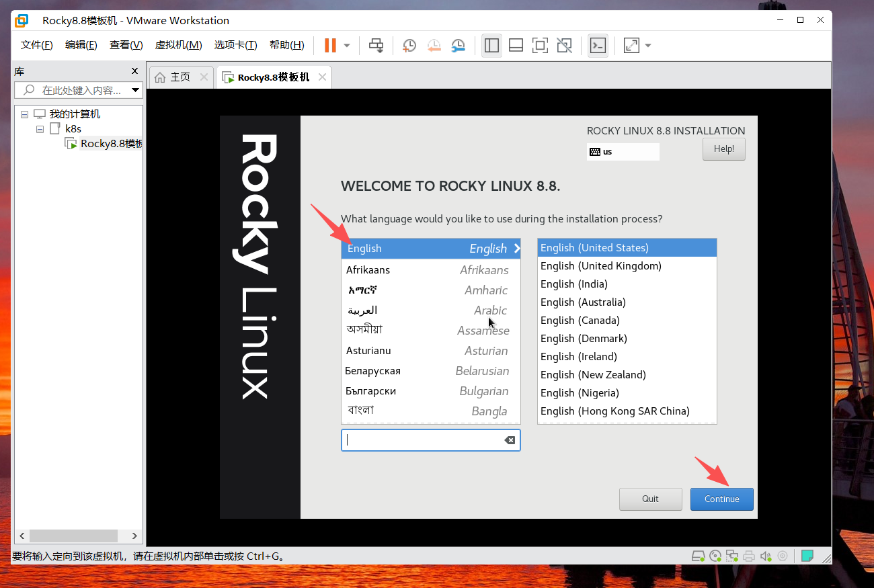Open the 虚拟机(M) menu
Viewport: 874px width, 588px height.
[178, 45]
